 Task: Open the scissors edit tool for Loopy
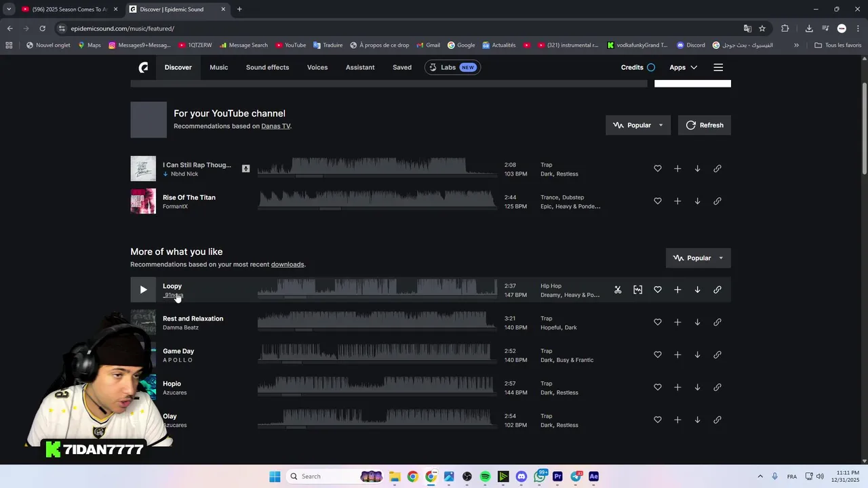click(618, 290)
